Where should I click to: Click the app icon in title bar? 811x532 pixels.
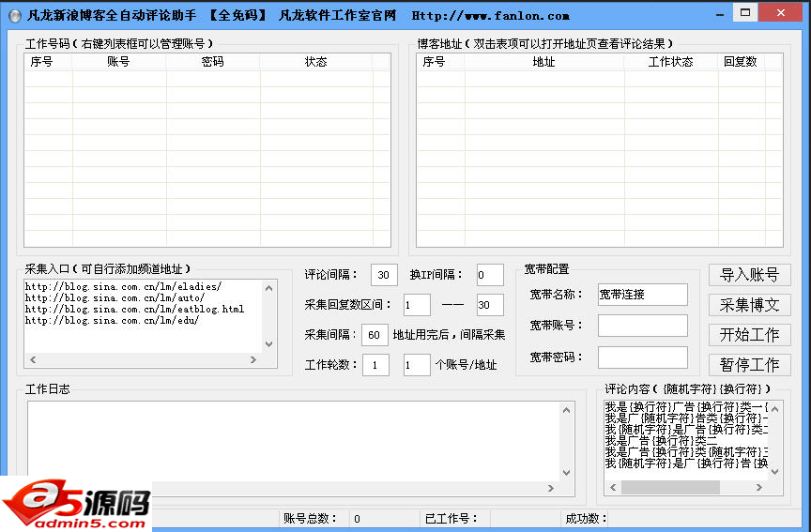coord(15,16)
